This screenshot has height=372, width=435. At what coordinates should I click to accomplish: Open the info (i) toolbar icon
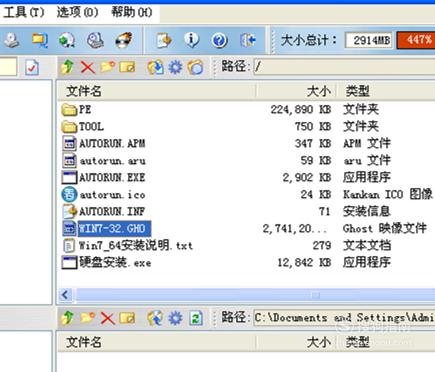click(192, 40)
